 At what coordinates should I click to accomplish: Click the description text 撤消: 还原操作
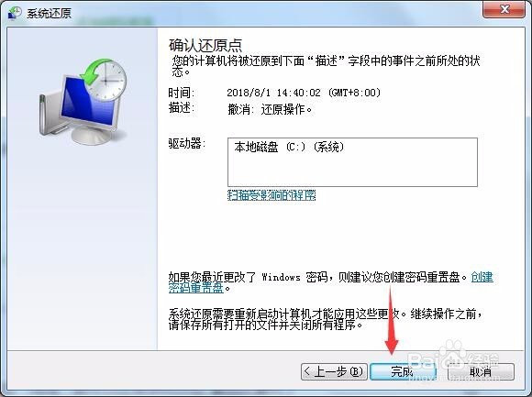[270, 109]
